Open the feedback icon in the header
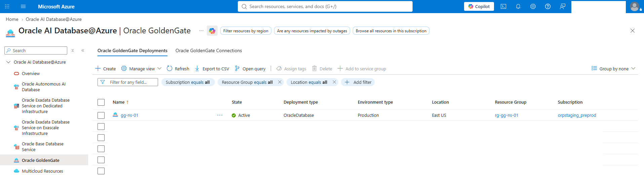 tap(563, 6)
